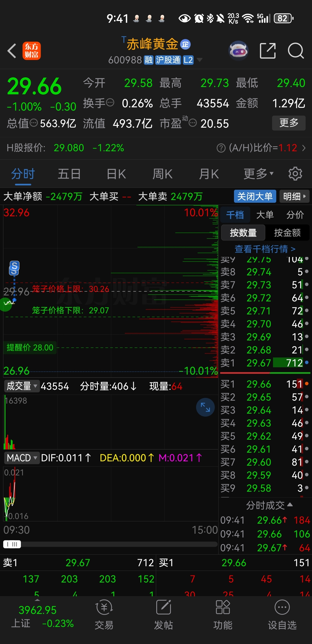This screenshot has height=644, width=312.
Task: Select the 千档 order book tab
Action: (x=235, y=215)
